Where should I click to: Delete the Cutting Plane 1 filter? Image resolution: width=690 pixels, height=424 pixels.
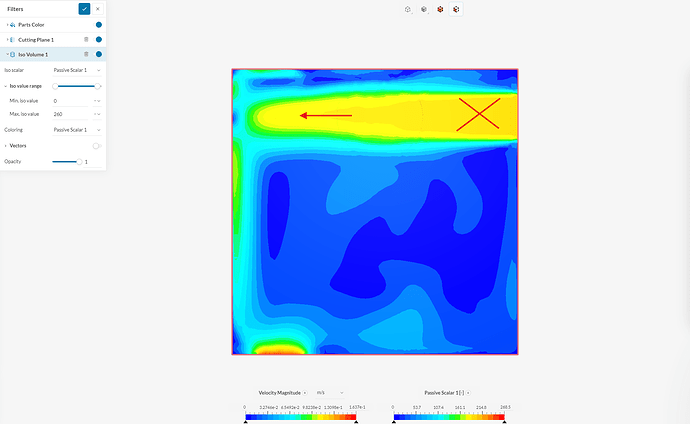[x=86, y=40]
